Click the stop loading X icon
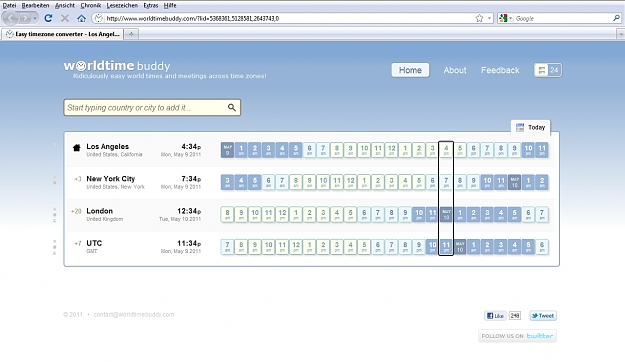Image resolution: width=625 pixels, height=362 pixels. tap(65, 18)
